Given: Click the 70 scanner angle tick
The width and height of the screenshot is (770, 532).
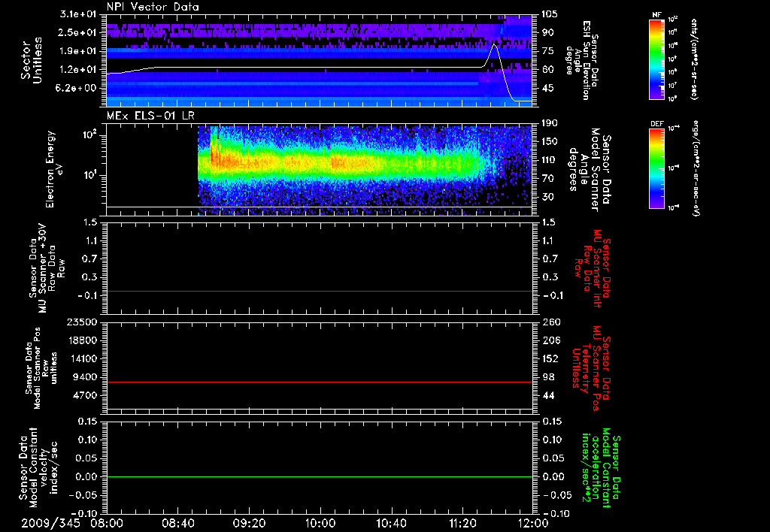Looking at the screenshot, I should [x=547, y=179].
